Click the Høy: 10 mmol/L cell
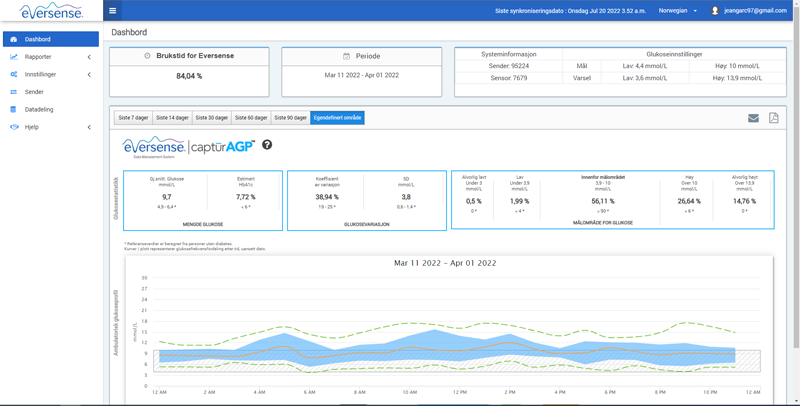This screenshot has width=800, height=406. click(x=737, y=66)
